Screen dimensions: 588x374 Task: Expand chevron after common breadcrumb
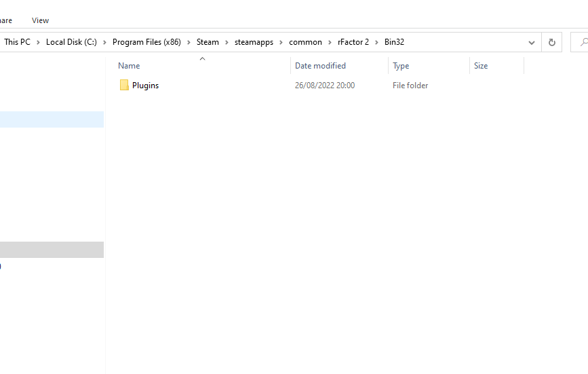[x=330, y=42]
